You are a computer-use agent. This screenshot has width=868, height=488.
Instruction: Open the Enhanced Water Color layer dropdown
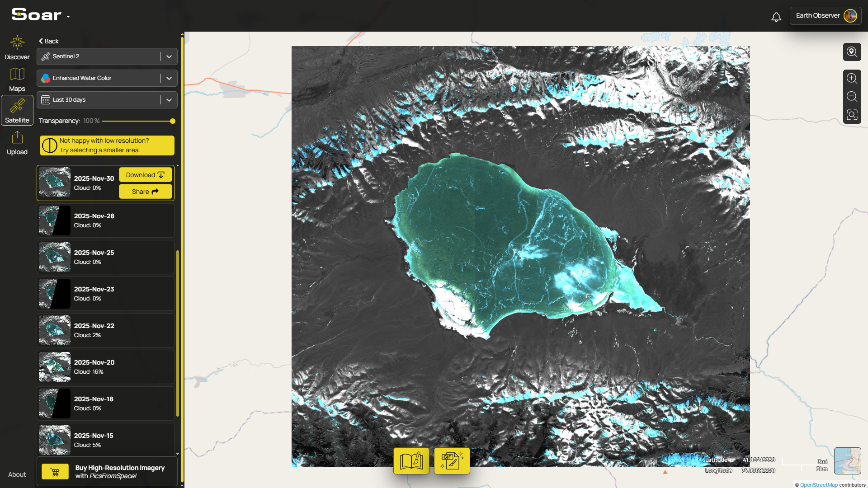click(169, 78)
